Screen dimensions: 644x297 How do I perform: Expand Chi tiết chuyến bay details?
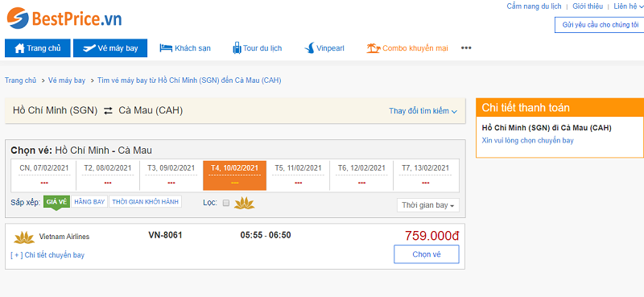[x=47, y=255]
